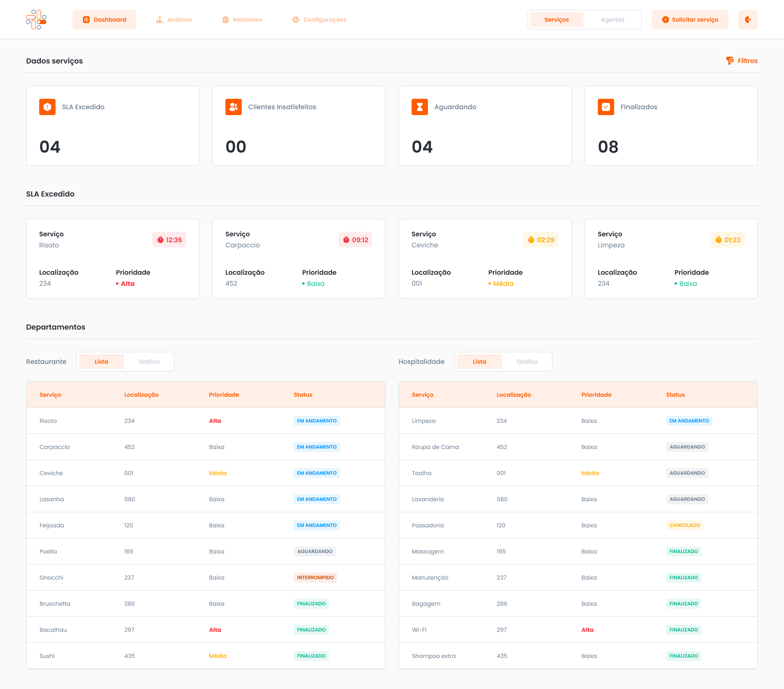This screenshot has width=784, height=689.
Task: Click the Solicitar serviço button
Action: (690, 20)
